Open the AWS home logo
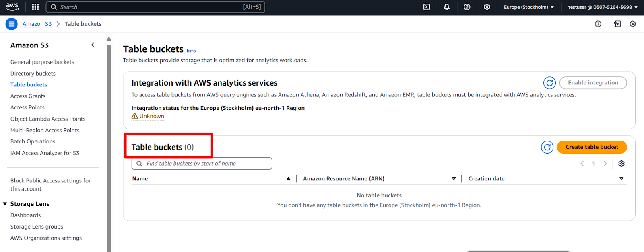Image resolution: width=644 pixels, height=252 pixels. tap(12, 7)
